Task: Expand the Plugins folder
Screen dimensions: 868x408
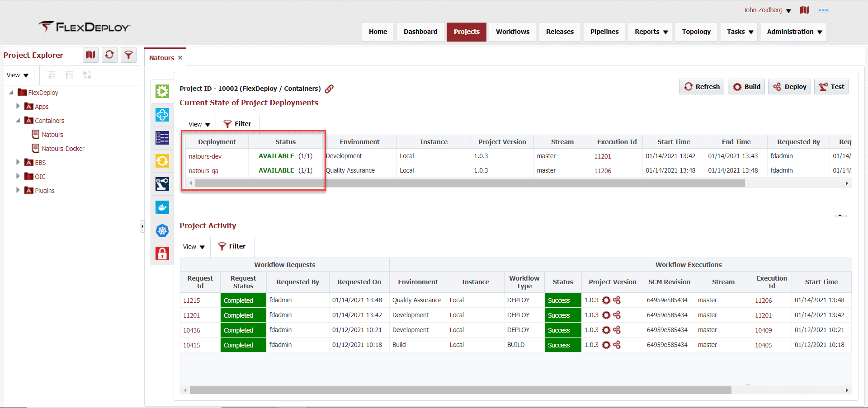Action: [18, 190]
